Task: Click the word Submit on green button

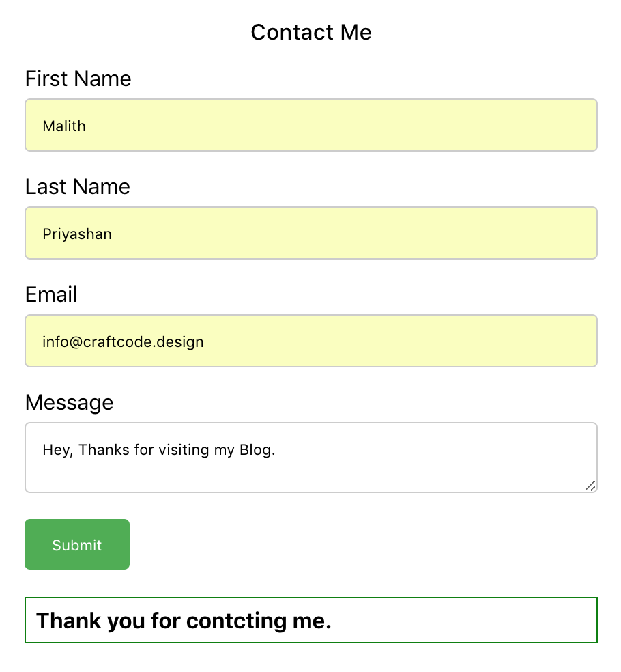Action: tap(77, 545)
